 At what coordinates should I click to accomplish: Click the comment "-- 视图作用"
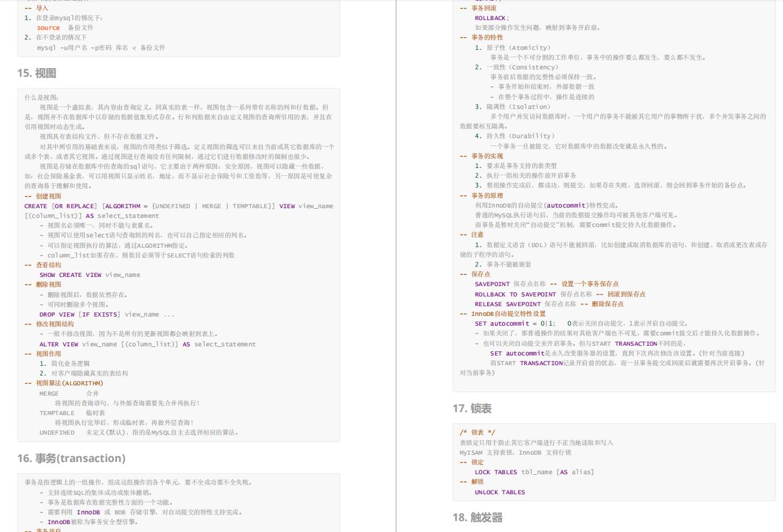coord(43,354)
